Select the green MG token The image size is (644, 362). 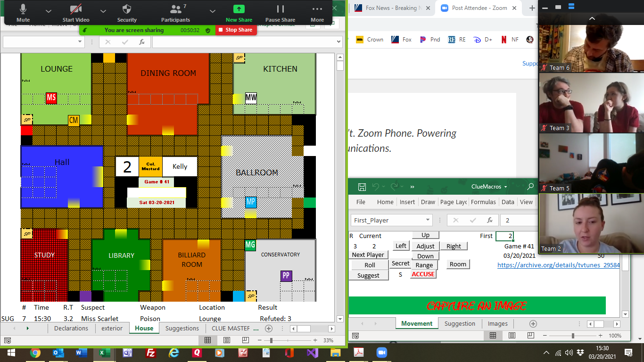(x=250, y=245)
